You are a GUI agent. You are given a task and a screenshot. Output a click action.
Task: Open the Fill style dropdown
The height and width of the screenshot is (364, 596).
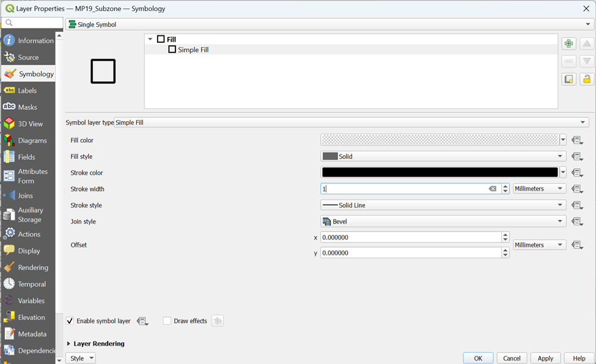coord(443,156)
